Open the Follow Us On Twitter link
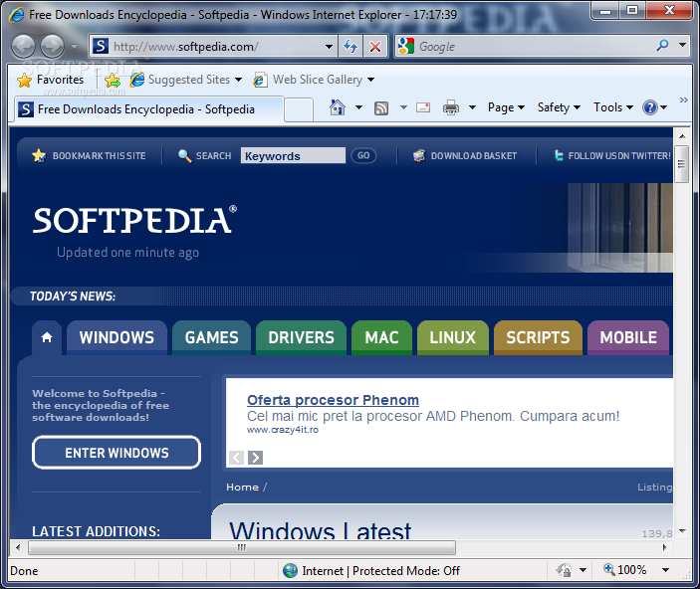Screen dimensions: 700x589 619,156
